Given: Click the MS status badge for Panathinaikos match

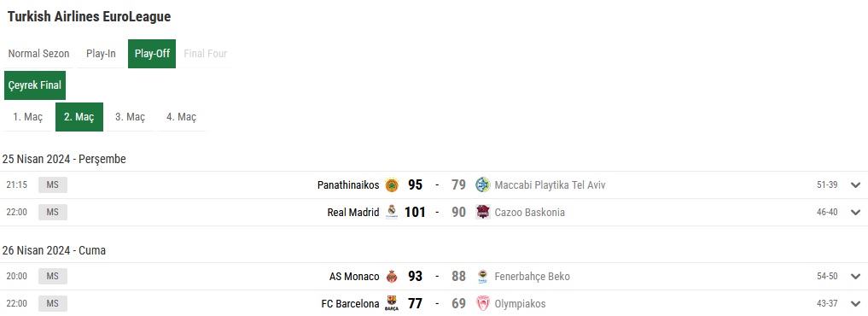Looking at the screenshot, I should [53, 185].
